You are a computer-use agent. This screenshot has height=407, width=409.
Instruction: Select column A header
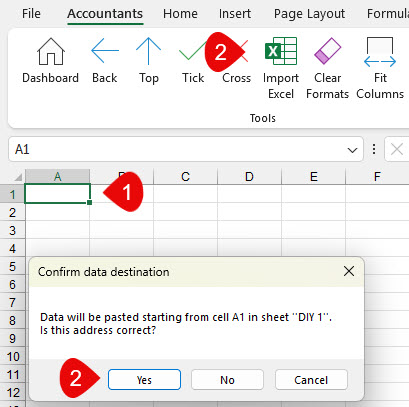[x=57, y=176]
